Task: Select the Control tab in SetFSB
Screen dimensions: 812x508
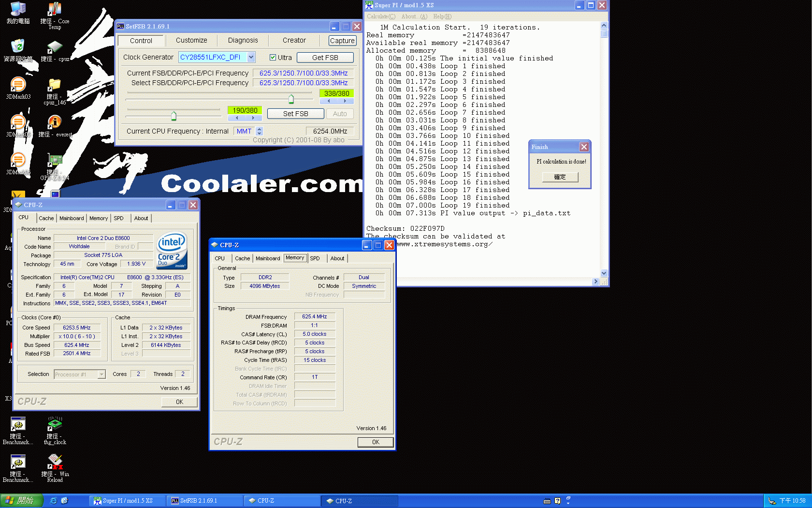Action: coord(141,41)
